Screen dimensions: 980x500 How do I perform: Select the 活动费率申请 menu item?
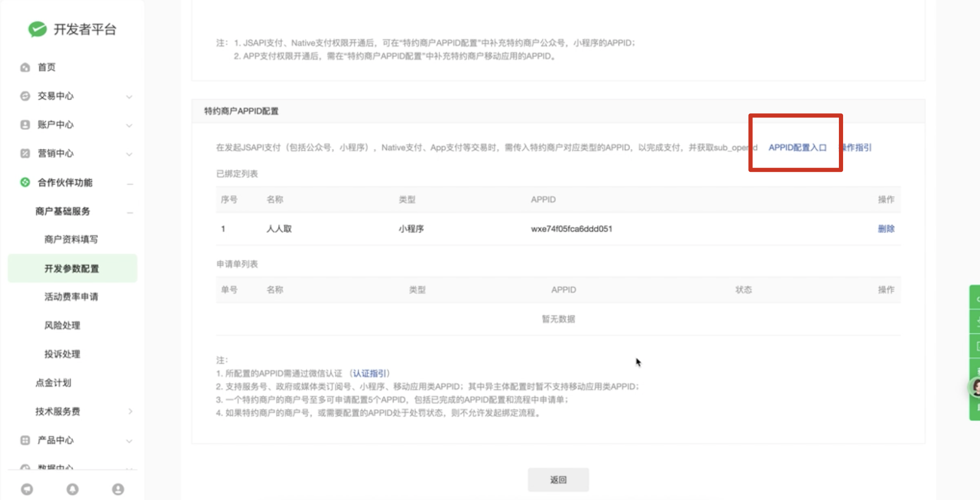[71, 297]
